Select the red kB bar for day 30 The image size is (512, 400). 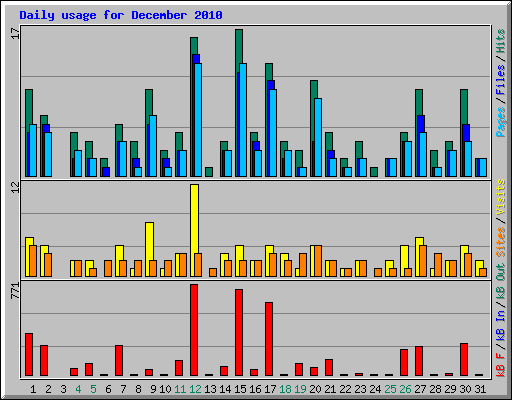click(x=464, y=359)
